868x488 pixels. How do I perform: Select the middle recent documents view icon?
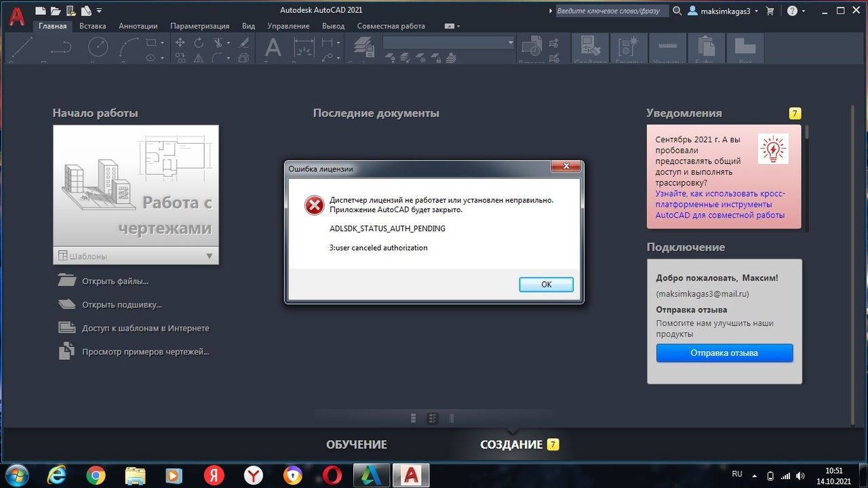[433, 418]
